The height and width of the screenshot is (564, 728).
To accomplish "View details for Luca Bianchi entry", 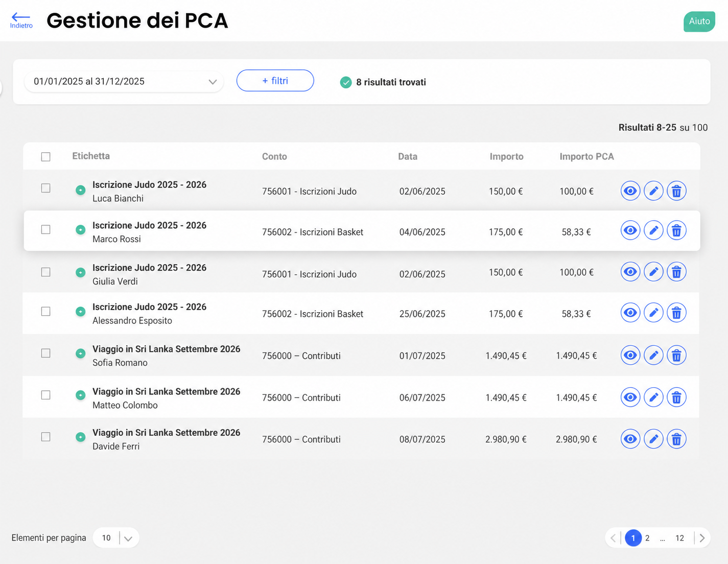I will [x=630, y=191].
